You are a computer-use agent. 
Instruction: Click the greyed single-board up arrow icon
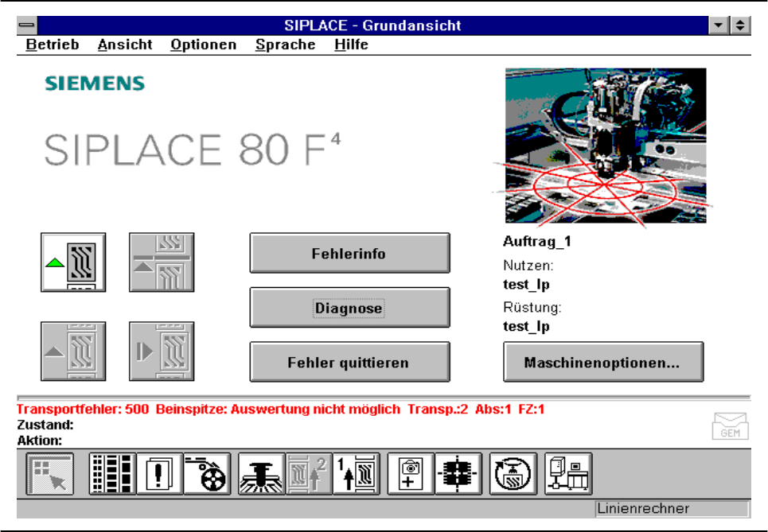73,351
